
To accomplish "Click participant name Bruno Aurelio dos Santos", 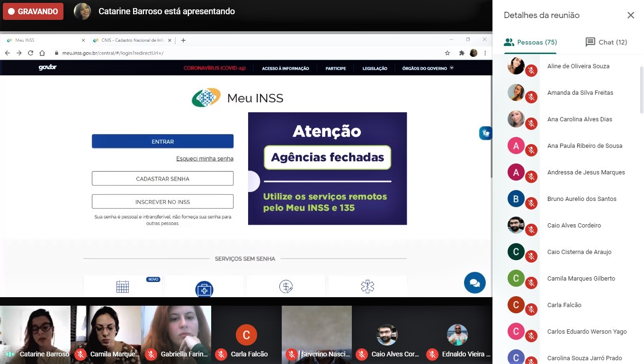I will [x=582, y=199].
